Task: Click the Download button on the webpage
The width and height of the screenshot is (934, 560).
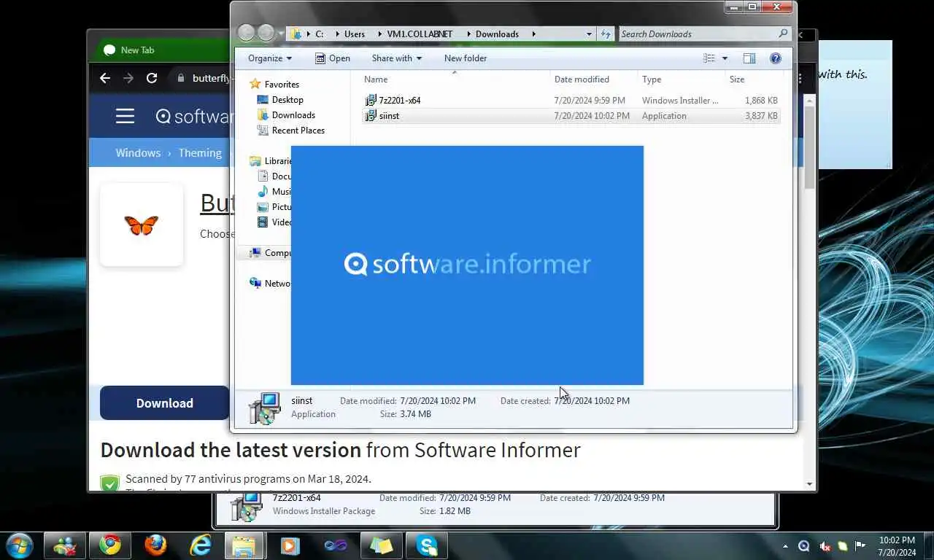Action: point(165,403)
